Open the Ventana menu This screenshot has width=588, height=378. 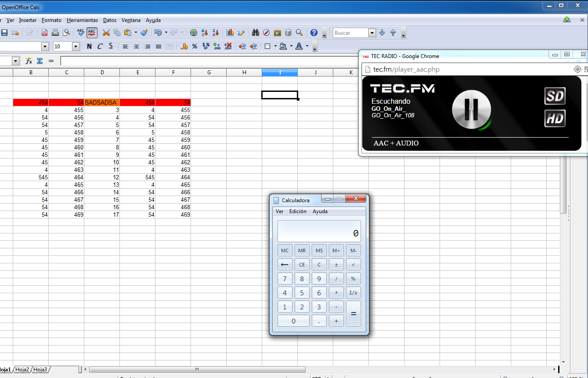click(x=131, y=20)
